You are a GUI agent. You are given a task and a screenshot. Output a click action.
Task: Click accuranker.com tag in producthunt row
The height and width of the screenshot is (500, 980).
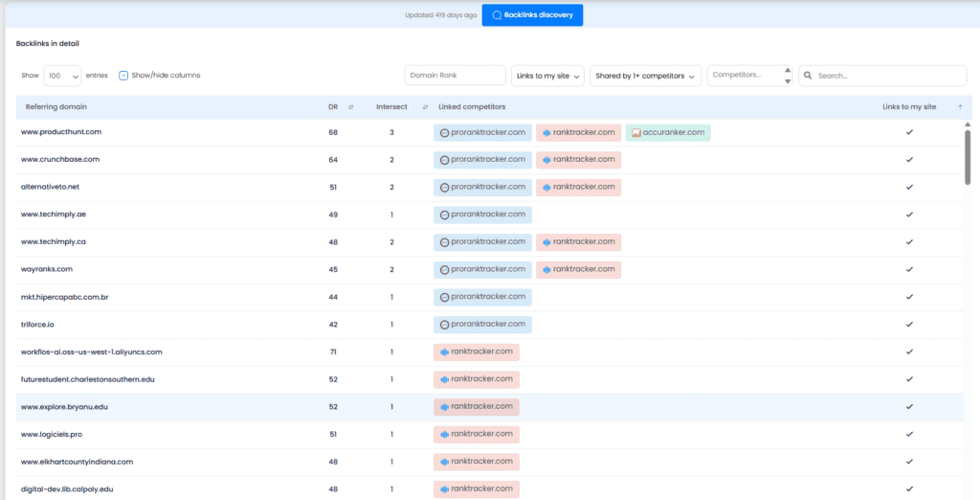click(x=668, y=133)
